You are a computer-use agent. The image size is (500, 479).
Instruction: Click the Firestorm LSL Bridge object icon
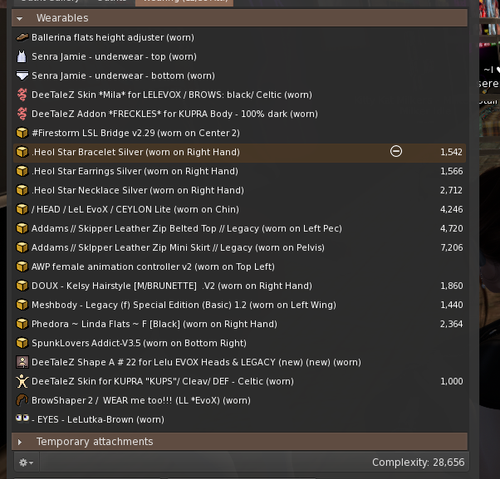[22, 133]
